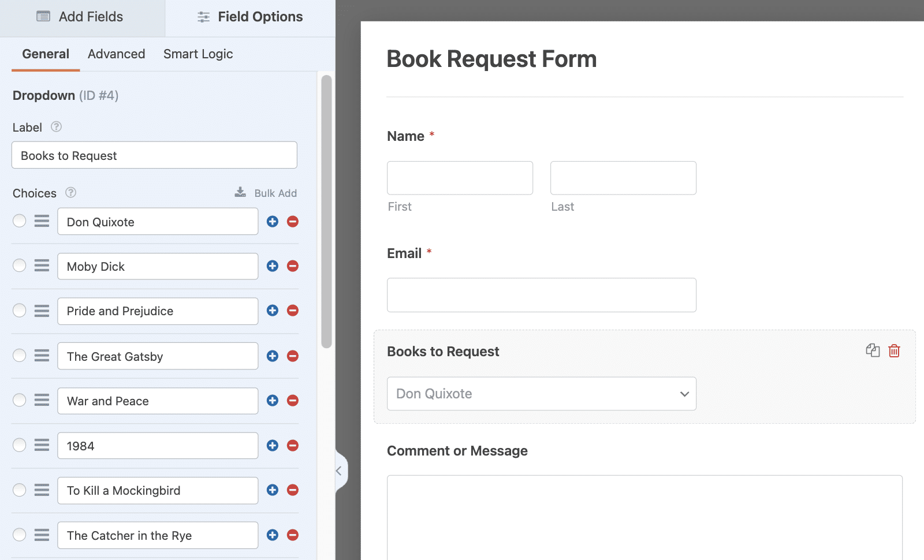Viewport: 924px width, 560px height.
Task: Click the add choice icon beside Don Quixote
Action: coord(273,222)
